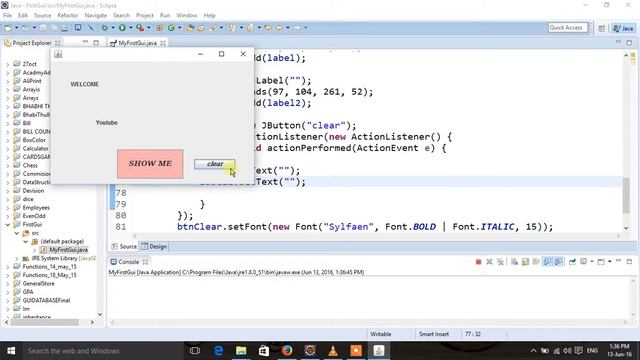Click the Quick Access search field

(568, 28)
